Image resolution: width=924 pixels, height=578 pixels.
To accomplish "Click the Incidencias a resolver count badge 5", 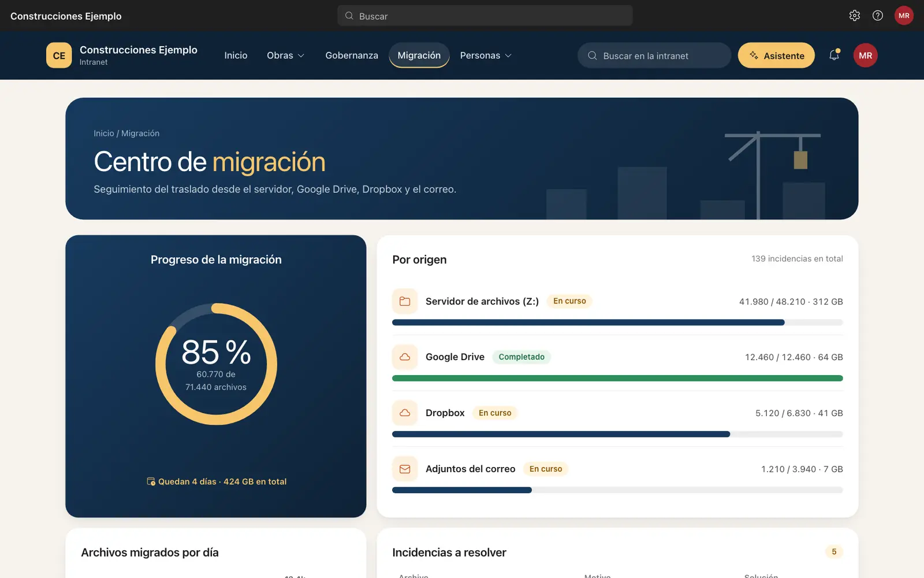I will point(834,552).
